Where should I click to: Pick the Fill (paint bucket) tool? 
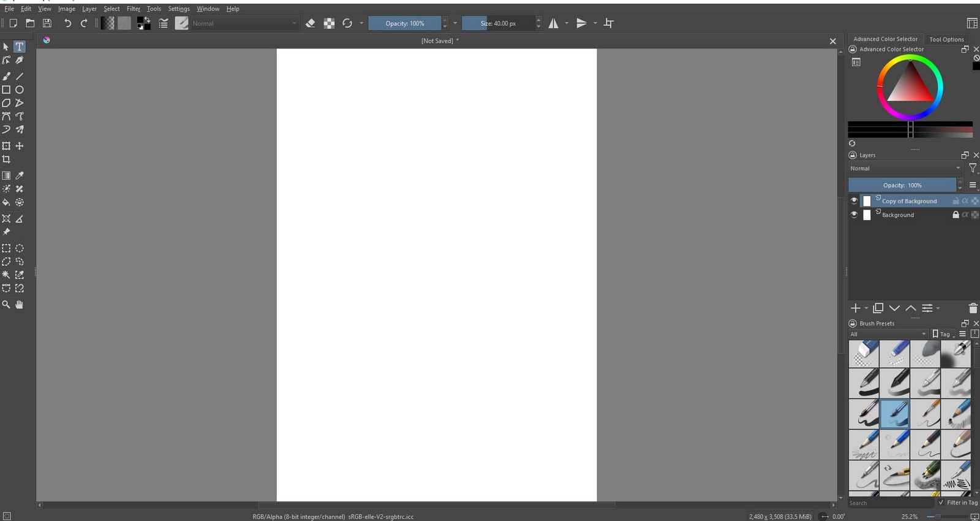point(6,202)
